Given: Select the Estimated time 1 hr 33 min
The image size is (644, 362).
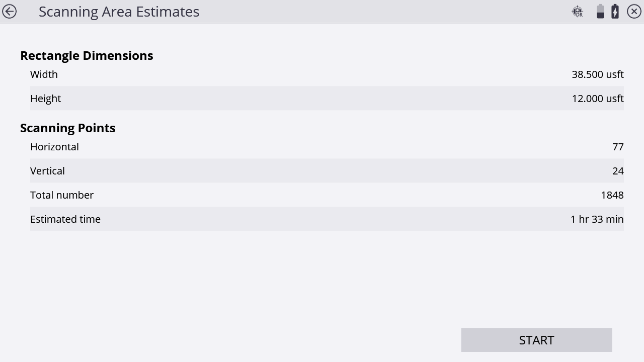Looking at the screenshot, I should click(x=597, y=219).
